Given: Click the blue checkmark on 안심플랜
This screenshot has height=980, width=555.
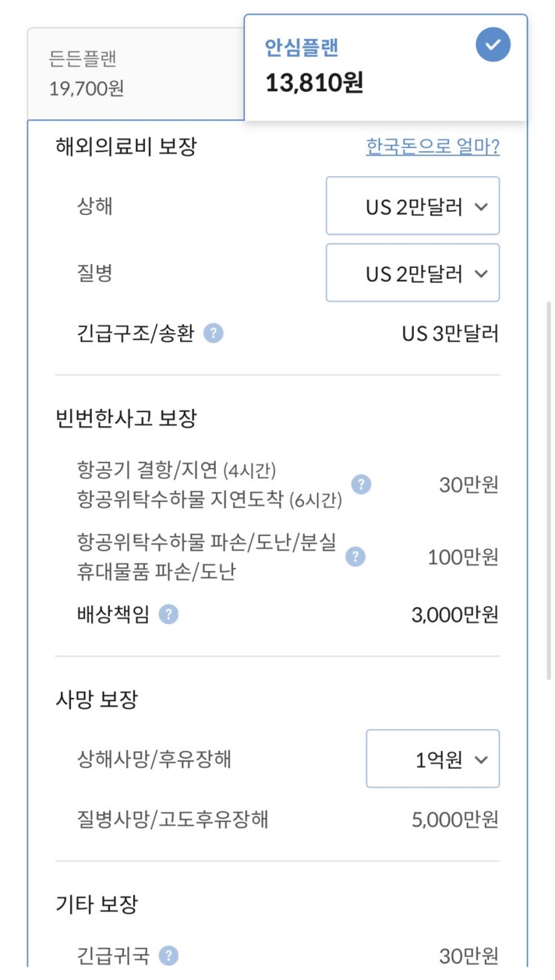Looking at the screenshot, I should point(493,46).
